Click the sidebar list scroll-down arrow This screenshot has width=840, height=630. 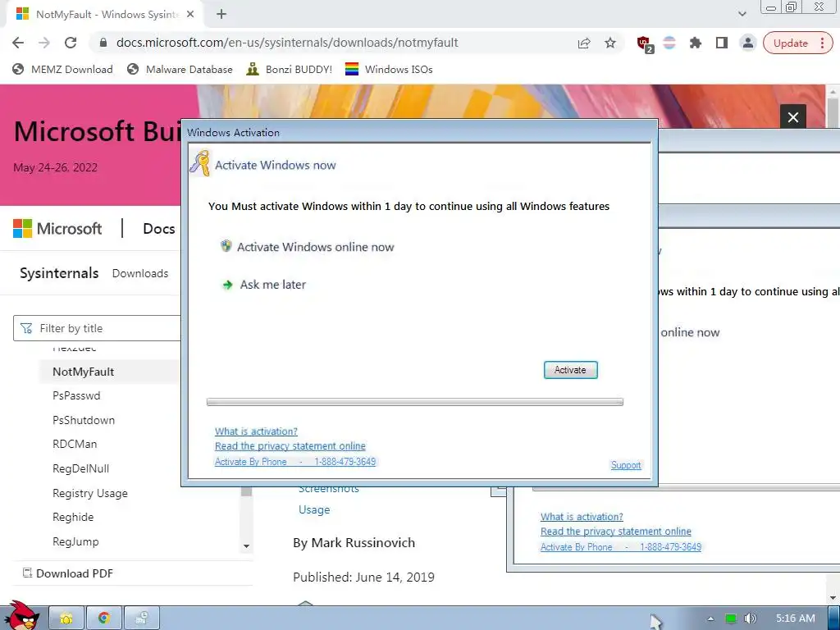(x=246, y=546)
